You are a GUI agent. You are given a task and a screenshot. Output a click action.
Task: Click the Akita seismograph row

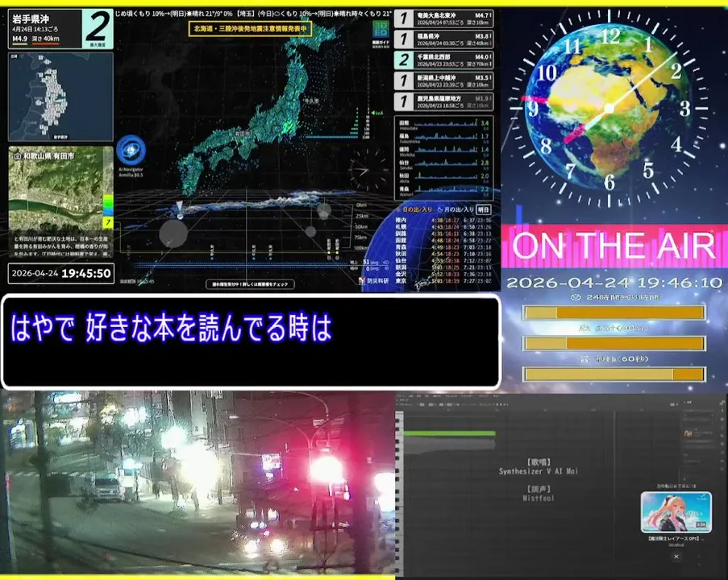click(x=444, y=177)
